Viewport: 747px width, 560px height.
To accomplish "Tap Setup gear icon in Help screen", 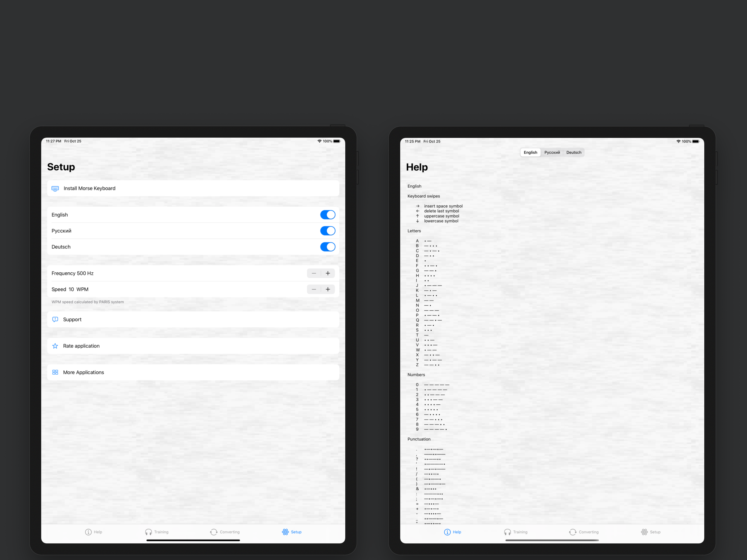I will (644, 532).
